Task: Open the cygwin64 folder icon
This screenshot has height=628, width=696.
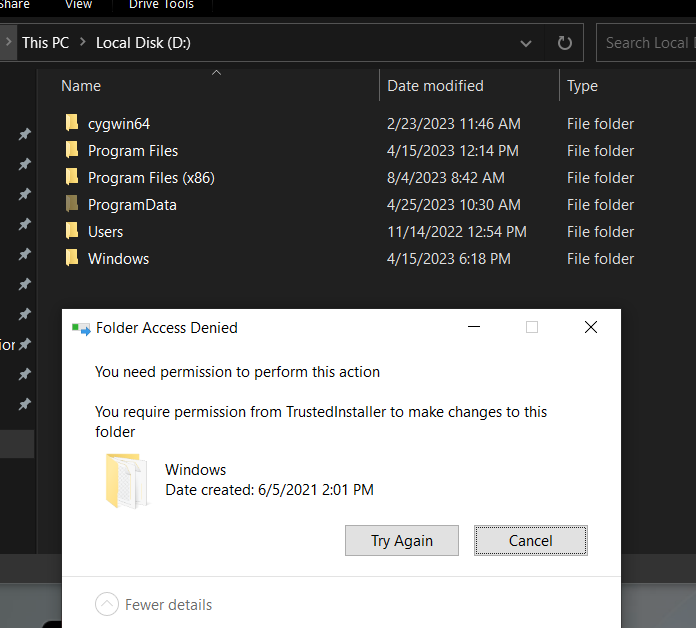Action: (72, 122)
